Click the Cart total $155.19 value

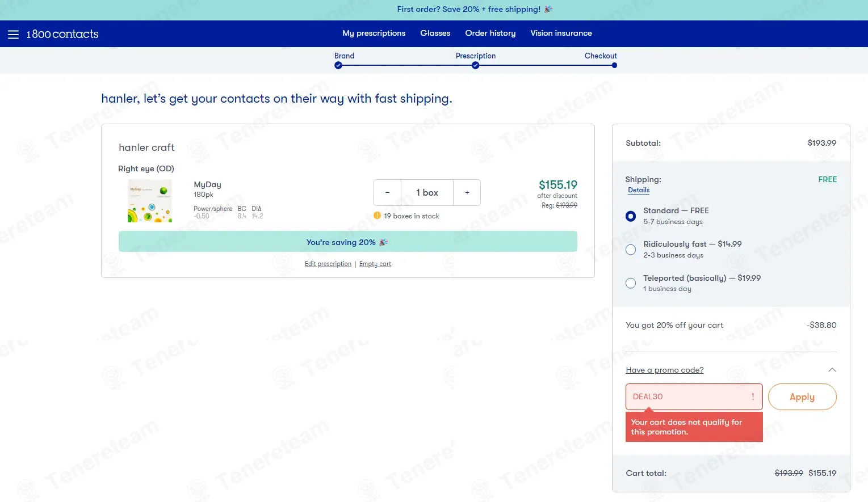pyautogui.click(x=823, y=473)
